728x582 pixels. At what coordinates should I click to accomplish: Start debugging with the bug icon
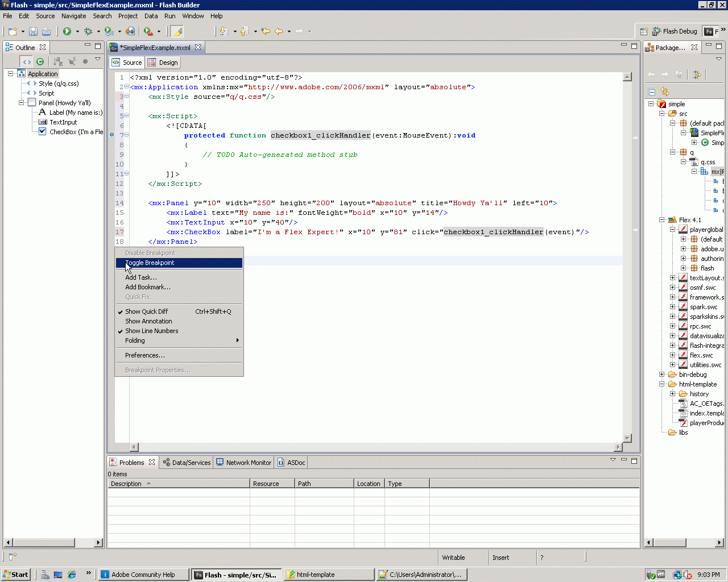(x=88, y=31)
